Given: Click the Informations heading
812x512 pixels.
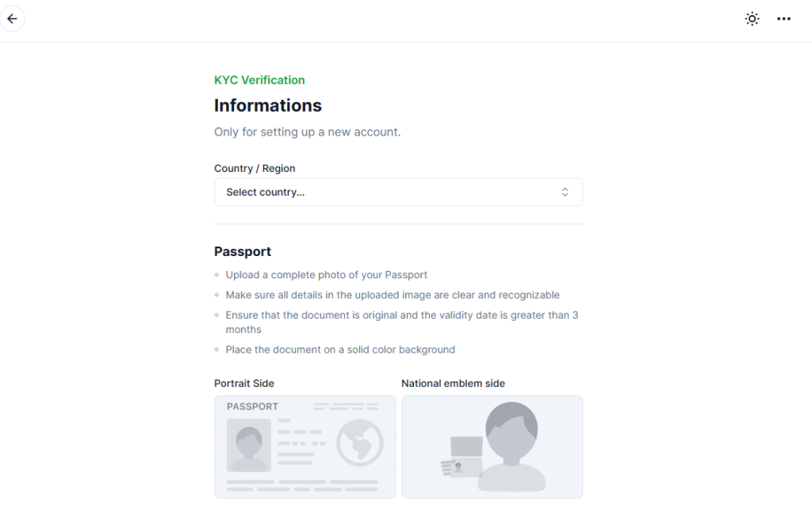Looking at the screenshot, I should [268, 105].
